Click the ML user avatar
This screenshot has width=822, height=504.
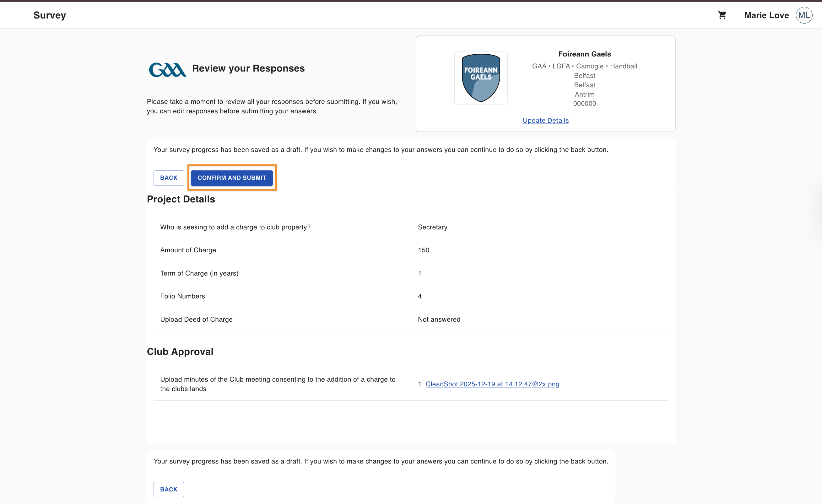804,15
